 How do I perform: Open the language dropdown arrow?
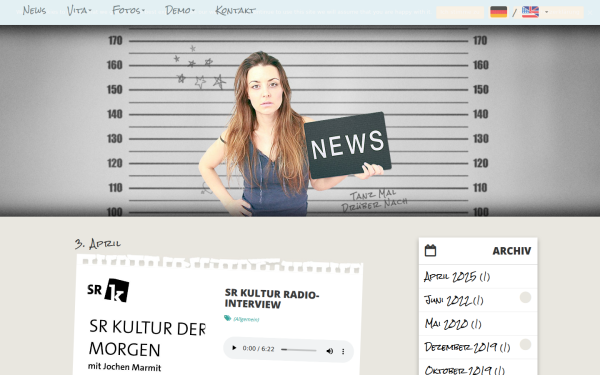coord(546,12)
